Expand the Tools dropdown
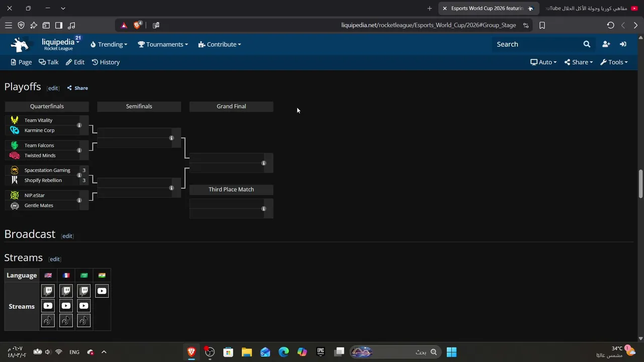The image size is (644, 362). click(x=614, y=62)
